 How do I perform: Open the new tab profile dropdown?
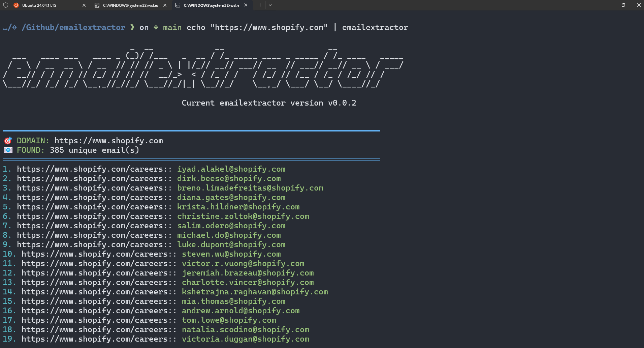pos(270,5)
